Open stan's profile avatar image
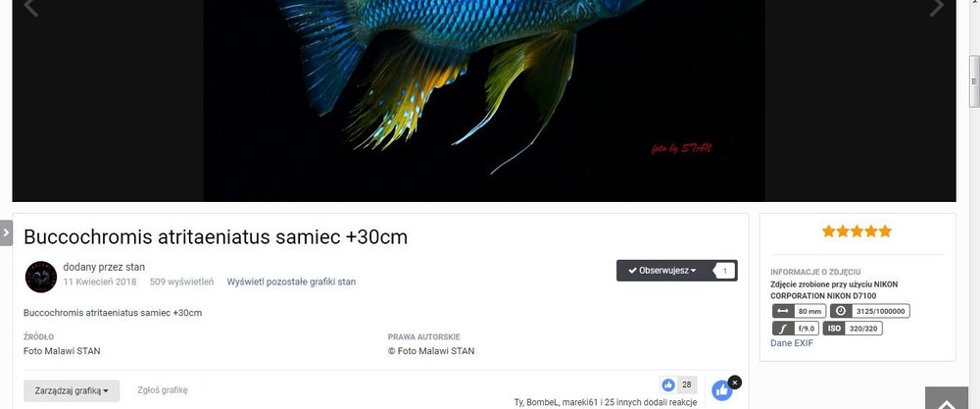The width and height of the screenshot is (980, 409). click(41, 277)
